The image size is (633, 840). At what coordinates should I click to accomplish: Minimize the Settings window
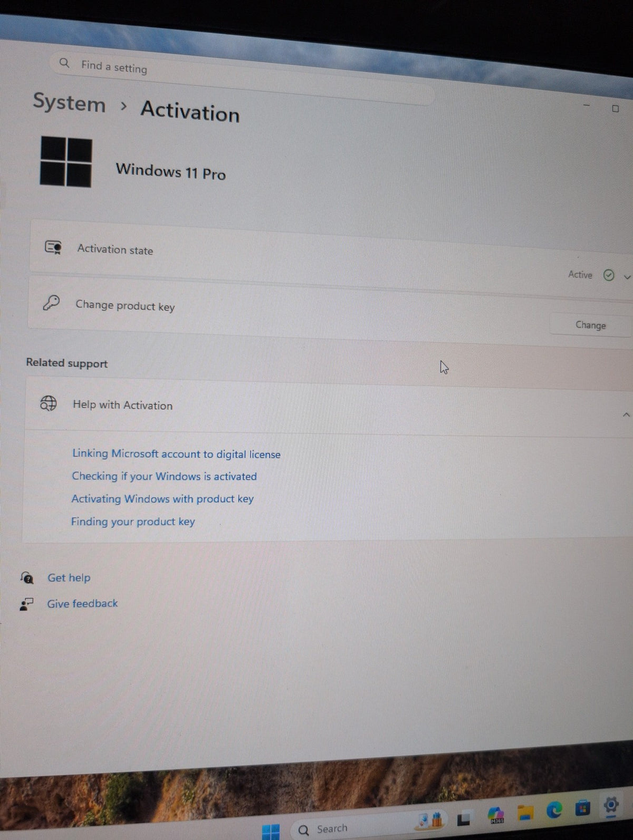click(587, 105)
